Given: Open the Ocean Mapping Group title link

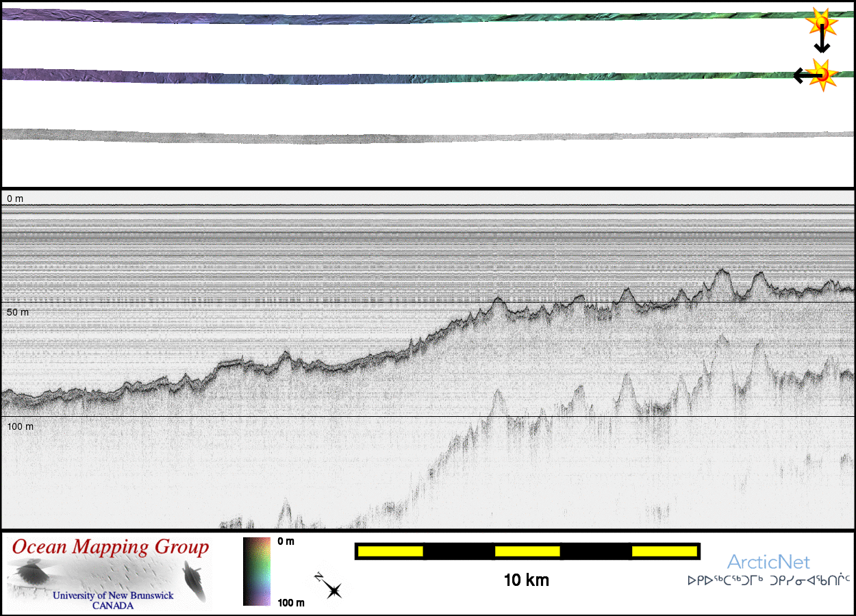Looking at the screenshot, I should (110, 548).
